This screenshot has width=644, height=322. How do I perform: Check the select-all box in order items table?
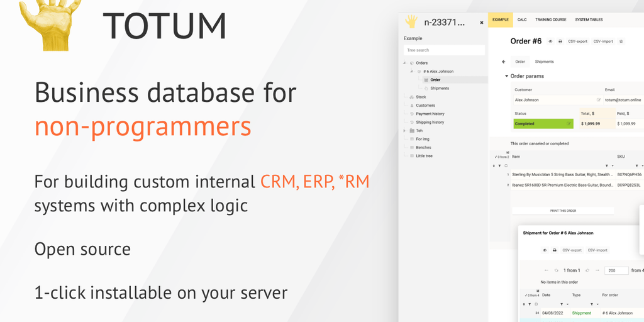506,166
